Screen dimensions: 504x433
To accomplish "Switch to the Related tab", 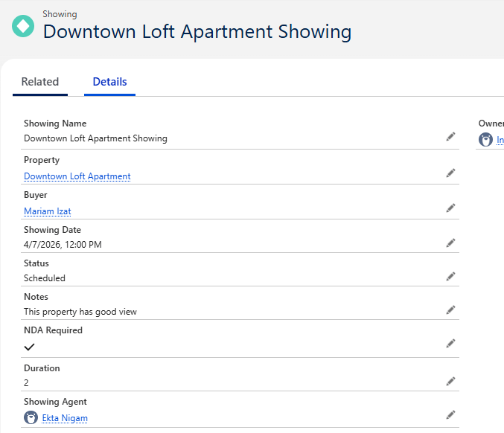I will [x=40, y=82].
